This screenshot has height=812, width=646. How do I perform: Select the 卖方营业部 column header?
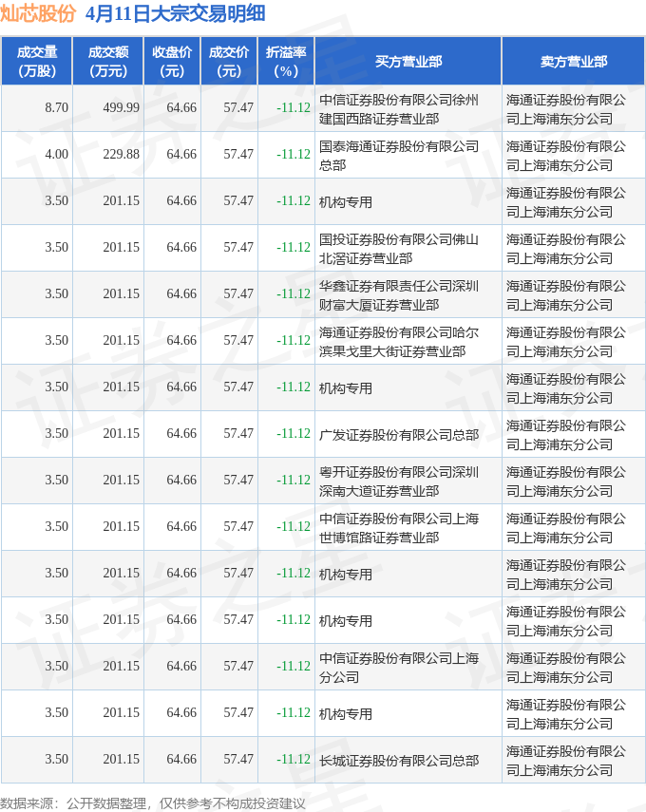click(x=574, y=61)
